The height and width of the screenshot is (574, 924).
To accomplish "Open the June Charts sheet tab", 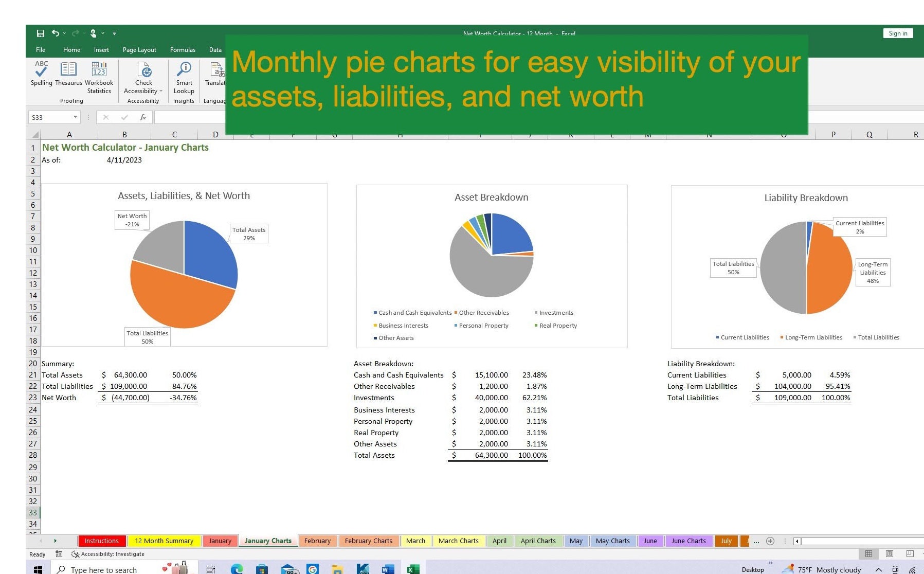I will coord(689,541).
